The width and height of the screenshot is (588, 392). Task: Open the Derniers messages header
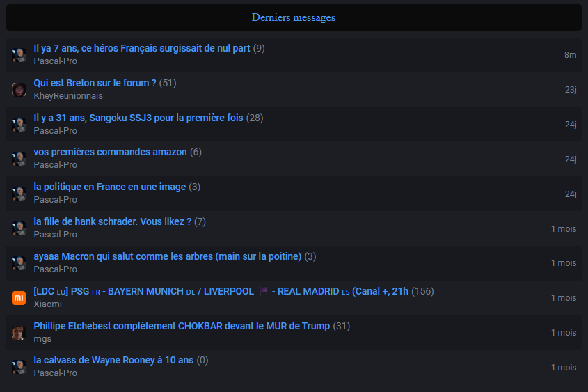[x=294, y=17]
